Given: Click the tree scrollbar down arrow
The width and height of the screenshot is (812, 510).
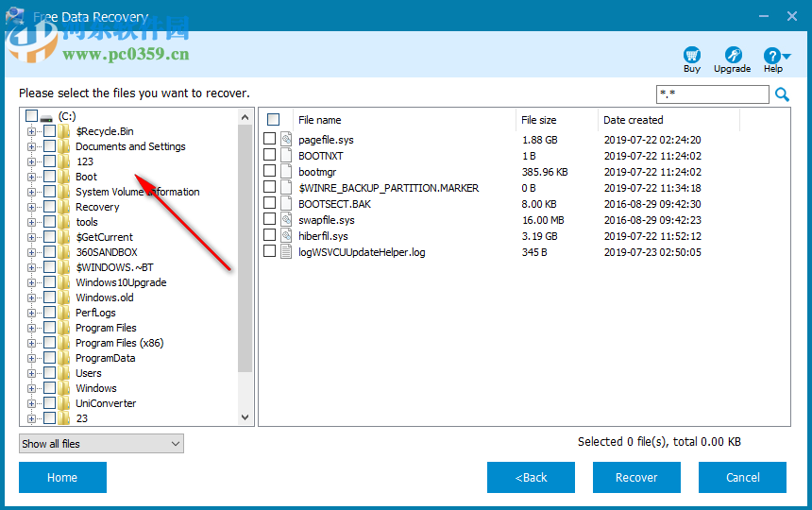Looking at the screenshot, I should tap(245, 416).
